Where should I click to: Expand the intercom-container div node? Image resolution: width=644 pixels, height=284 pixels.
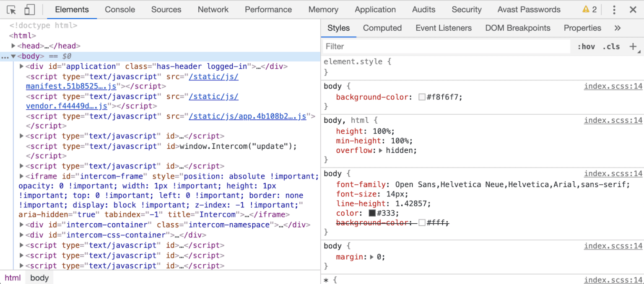click(x=22, y=225)
